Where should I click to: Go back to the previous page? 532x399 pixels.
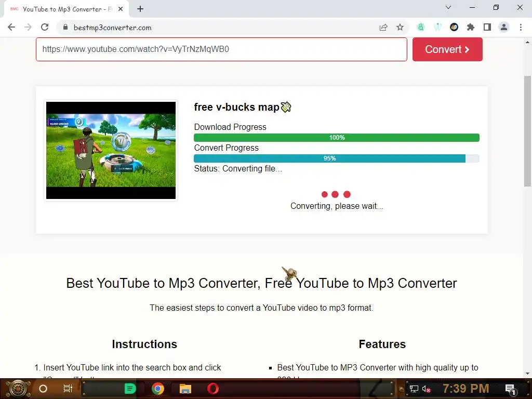tap(11, 28)
